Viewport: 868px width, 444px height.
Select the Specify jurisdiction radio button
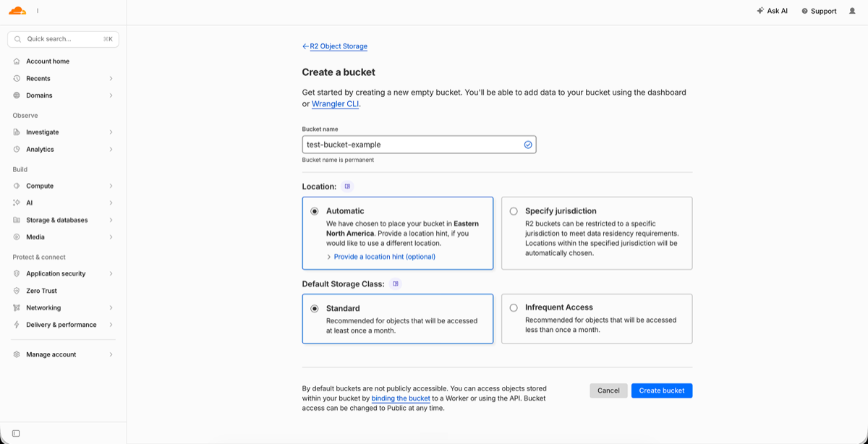[x=514, y=211]
